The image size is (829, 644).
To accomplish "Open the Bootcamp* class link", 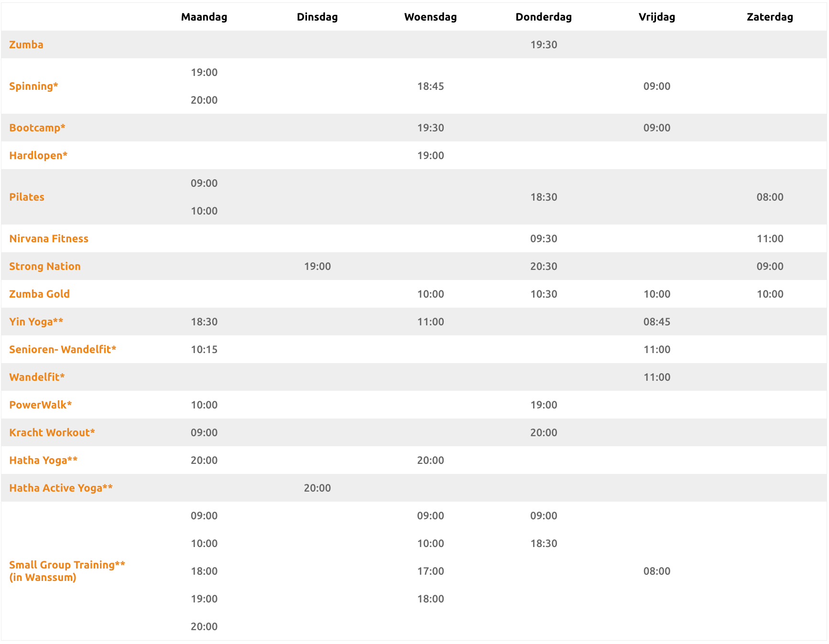I will point(37,128).
